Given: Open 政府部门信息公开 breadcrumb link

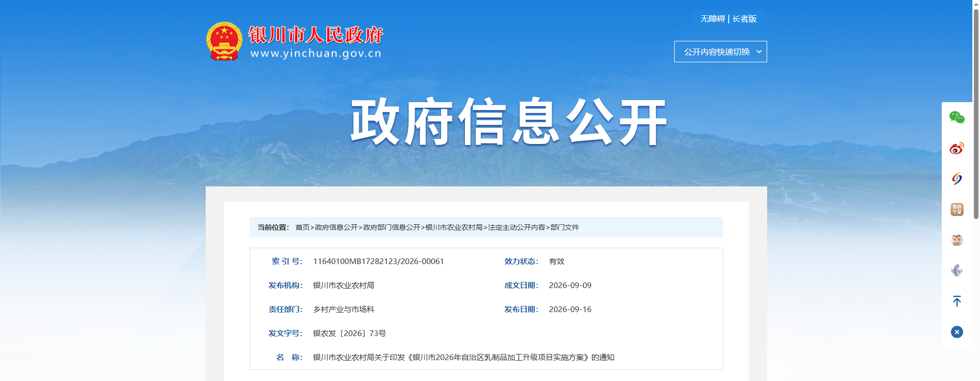Looking at the screenshot, I should pos(391,227).
